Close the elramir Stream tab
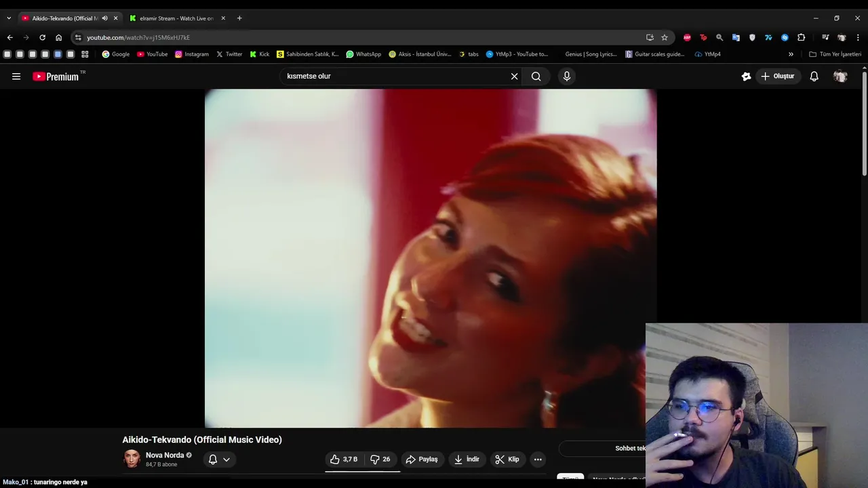The width and height of the screenshot is (868, 488). [x=223, y=18]
